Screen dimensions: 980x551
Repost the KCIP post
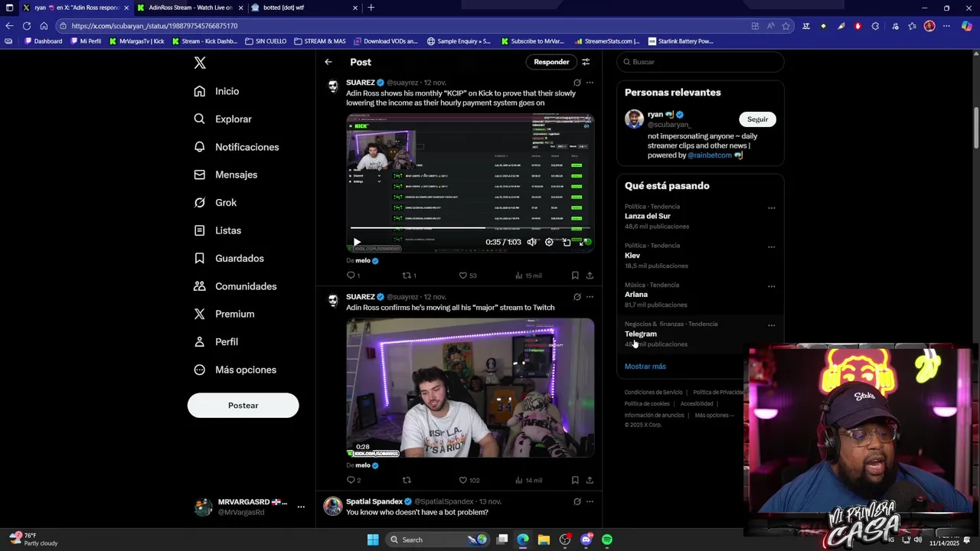[x=410, y=275]
